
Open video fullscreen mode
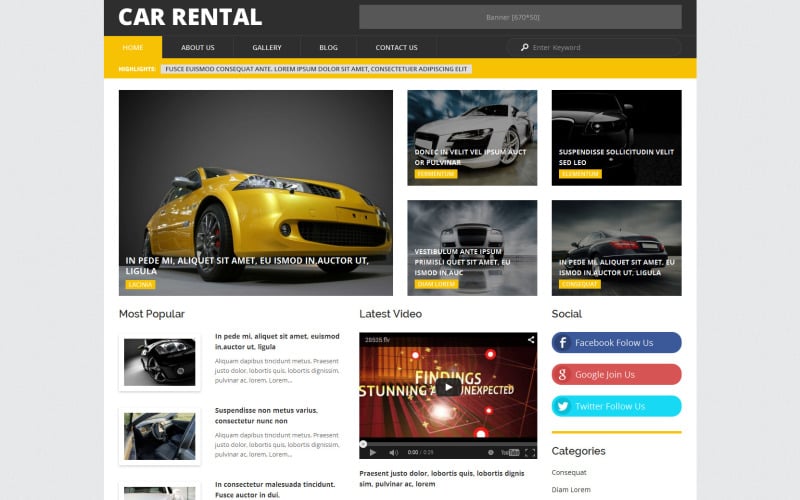(530, 453)
